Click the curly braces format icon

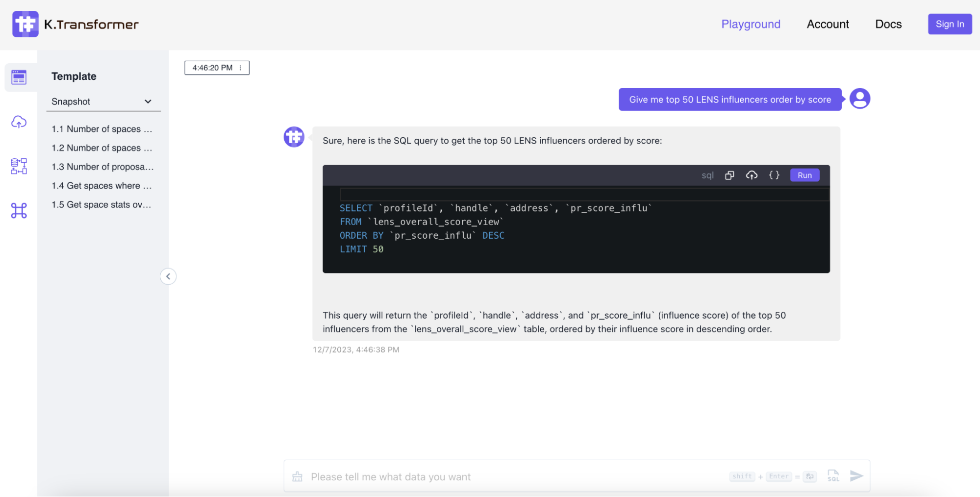pyautogui.click(x=774, y=175)
